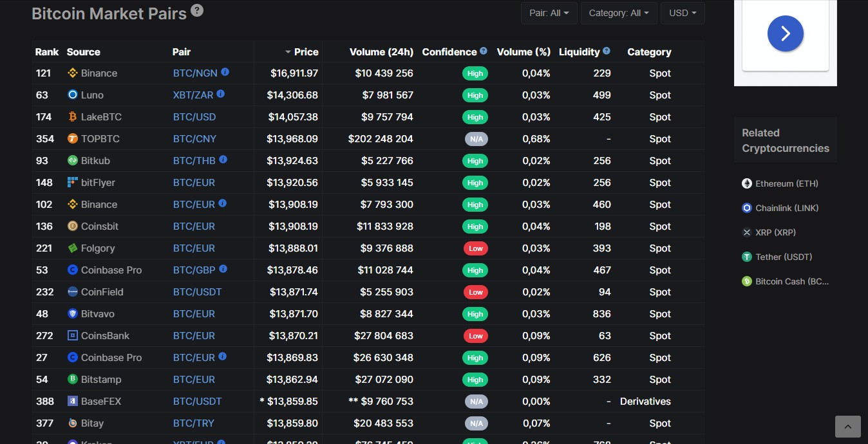Image resolution: width=868 pixels, height=444 pixels.
Task: Click the Bitay exchange logo icon
Action: click(x=73, y=423)
